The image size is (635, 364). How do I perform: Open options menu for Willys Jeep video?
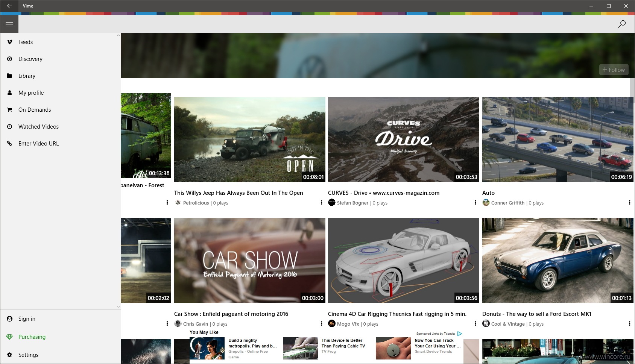[x=321, y=203]
